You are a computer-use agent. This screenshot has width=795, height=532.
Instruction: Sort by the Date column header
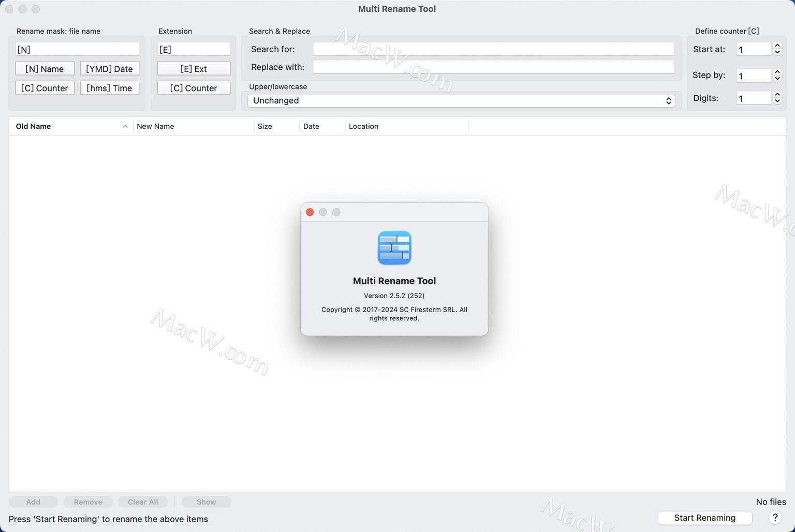pos(322,126)
